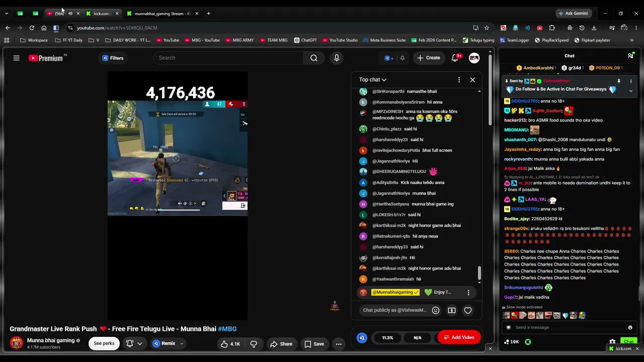The width and height of the screenshot is (644, 362).
Task: Send a Super Chat using the dollar icon
Action: point(452,310)
